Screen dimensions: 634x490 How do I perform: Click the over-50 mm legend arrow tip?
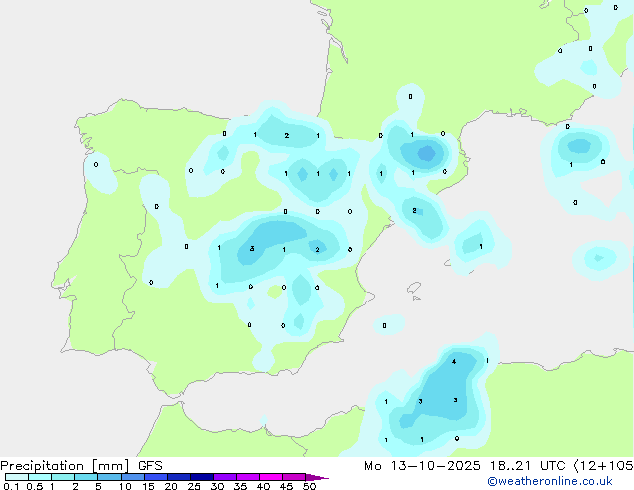[317, 477]
